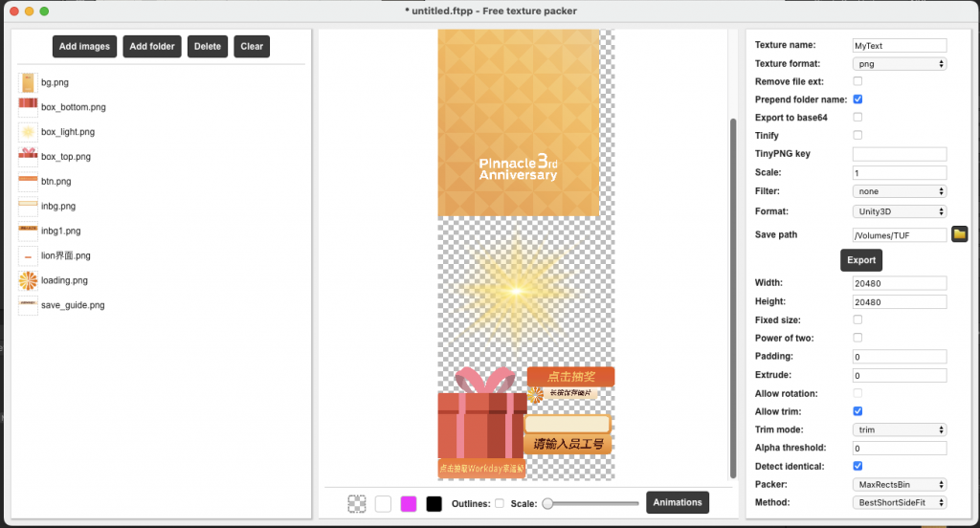Select save_guide.png in the file list

tap(73, 305)
